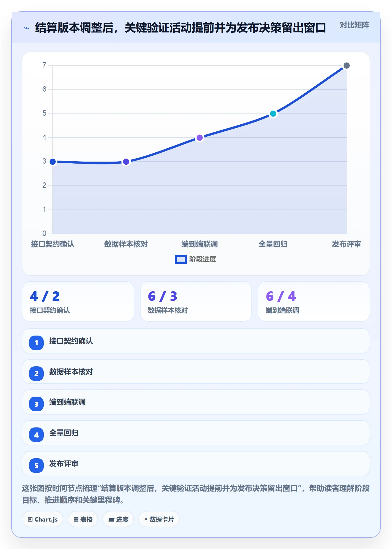
Task: Click the gray 发布评审 data point
Action: coord(346,66)
